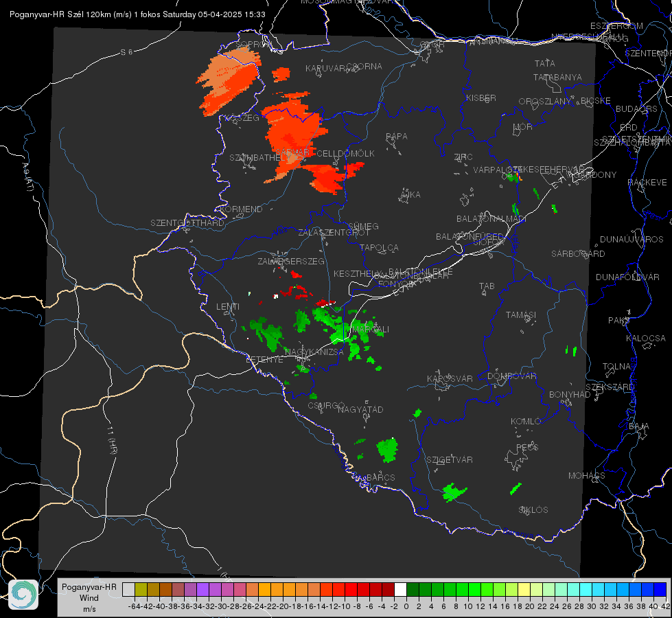Click the KOMLO town label

526,422
